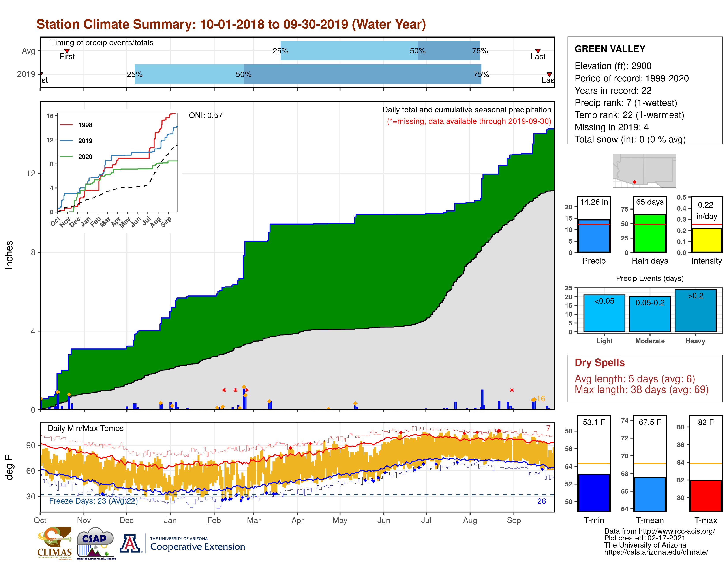Click 'Max length: 38 days (avg: 69)' text
728x563 pixels.
[x=641, y=389]
